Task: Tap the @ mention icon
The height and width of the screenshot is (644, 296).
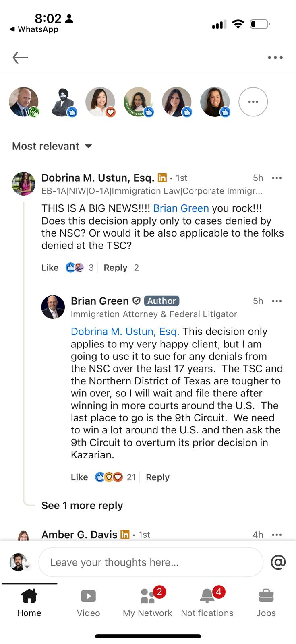Action: pyautogui.click(x=278, y=562)
